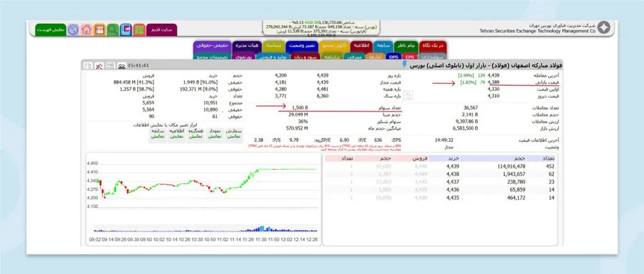Click the P/S value 2.38
The width and height of the screenshot is (644, 274).
[258, 140]
